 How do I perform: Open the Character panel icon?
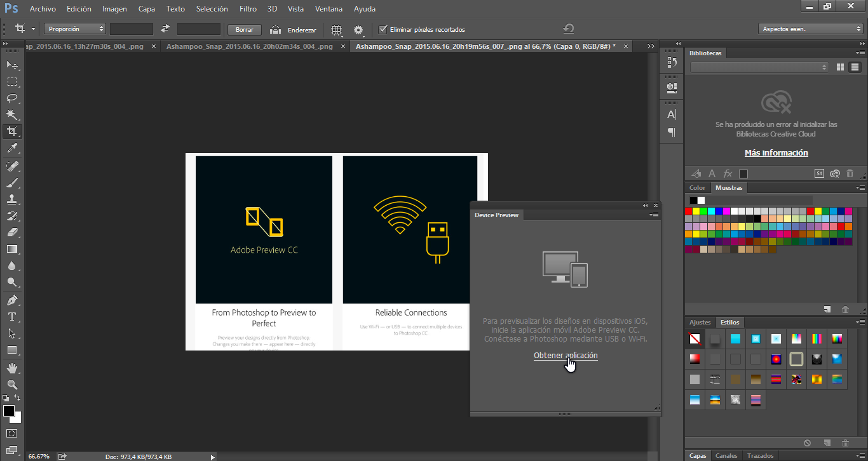pyautogui.click(x=672, y=115)
